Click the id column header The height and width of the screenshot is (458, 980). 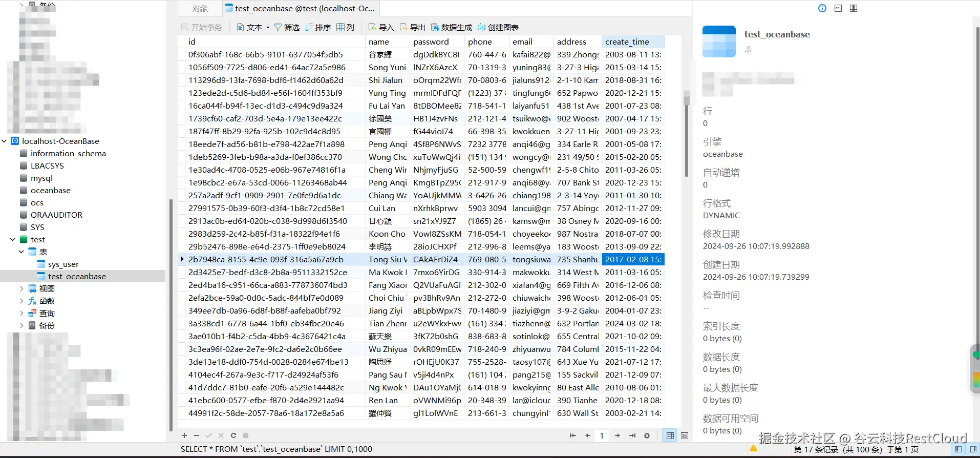[x=275, y=41]
